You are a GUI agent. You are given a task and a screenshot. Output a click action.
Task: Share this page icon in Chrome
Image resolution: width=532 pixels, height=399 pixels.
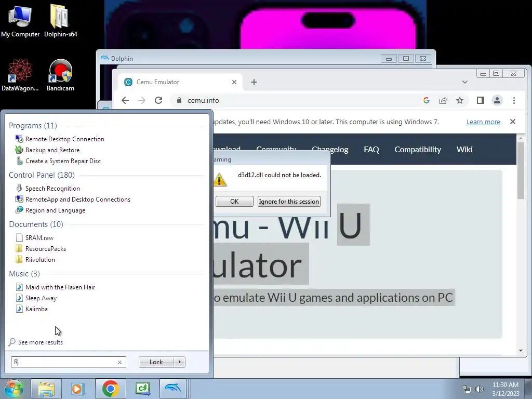pos(443,100)
